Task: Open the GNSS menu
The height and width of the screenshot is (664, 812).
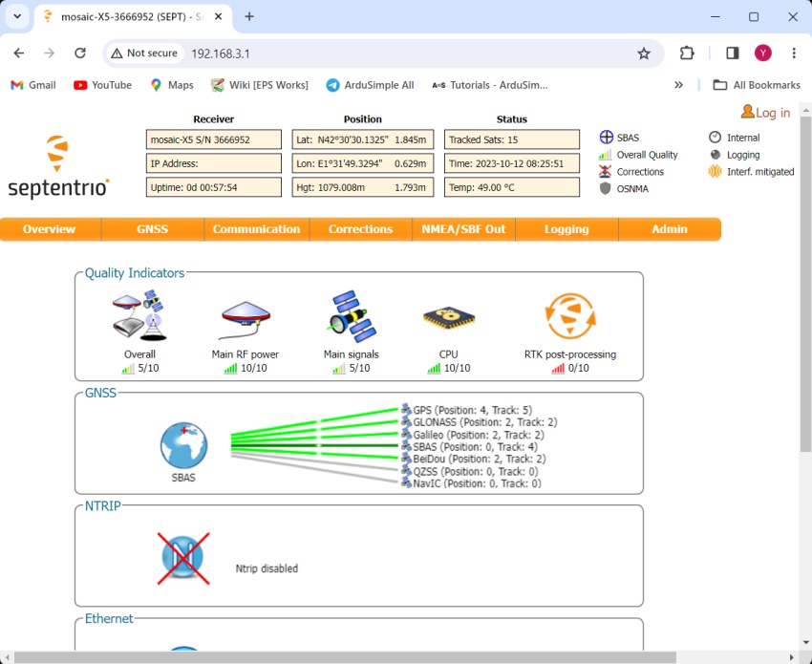Action: tap(152, 229)
